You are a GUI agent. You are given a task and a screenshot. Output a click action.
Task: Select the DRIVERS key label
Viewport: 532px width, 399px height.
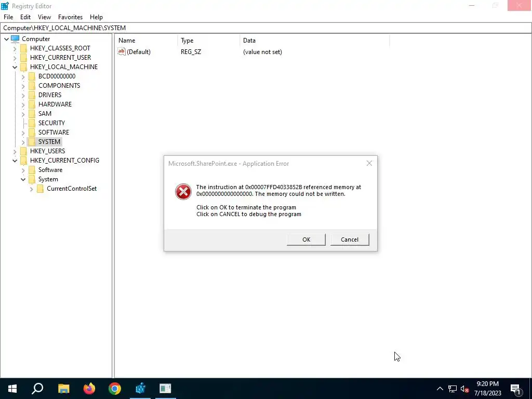(x=50, y=95)
